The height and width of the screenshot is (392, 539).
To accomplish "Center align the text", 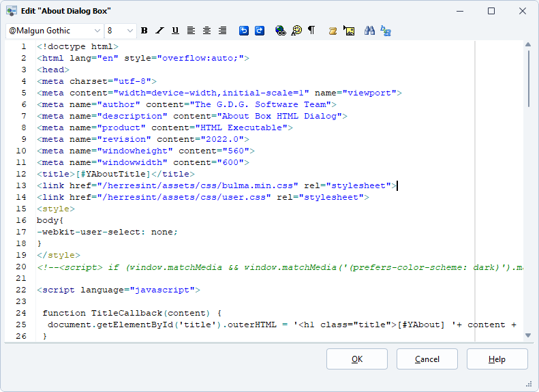I will pyautogui.click(x=206, y=31).
